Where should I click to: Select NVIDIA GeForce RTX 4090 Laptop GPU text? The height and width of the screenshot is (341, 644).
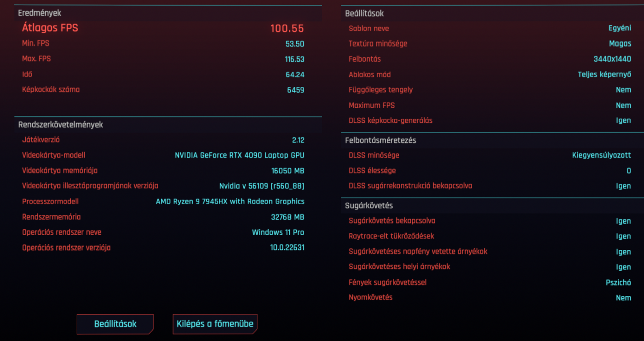coord(240,156)
